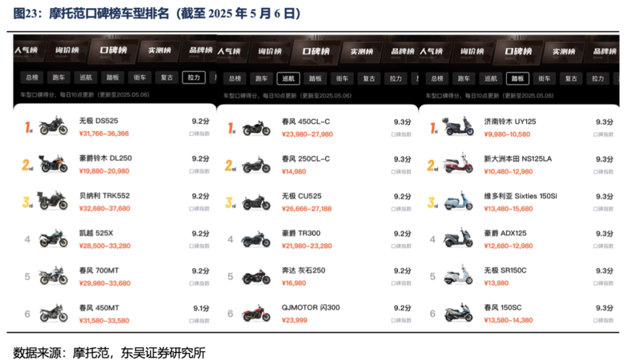Choose the highlighted 拉力 category in left panel
This screenshot has height=364, width=627.
194,77
